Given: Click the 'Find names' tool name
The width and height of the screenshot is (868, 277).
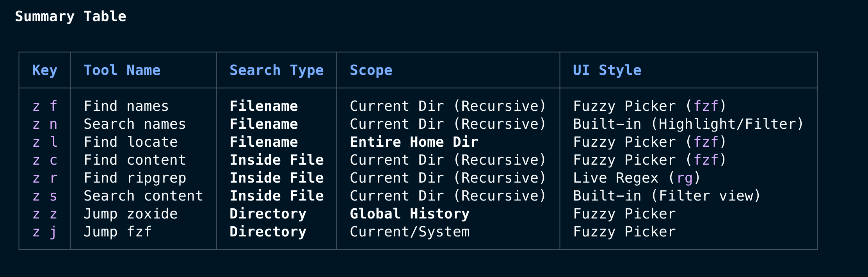Looking at the screenshot, I should [126, 106].
